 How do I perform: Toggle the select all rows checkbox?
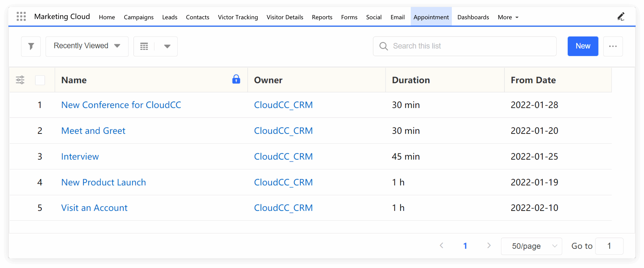click(x=40, y=80)
